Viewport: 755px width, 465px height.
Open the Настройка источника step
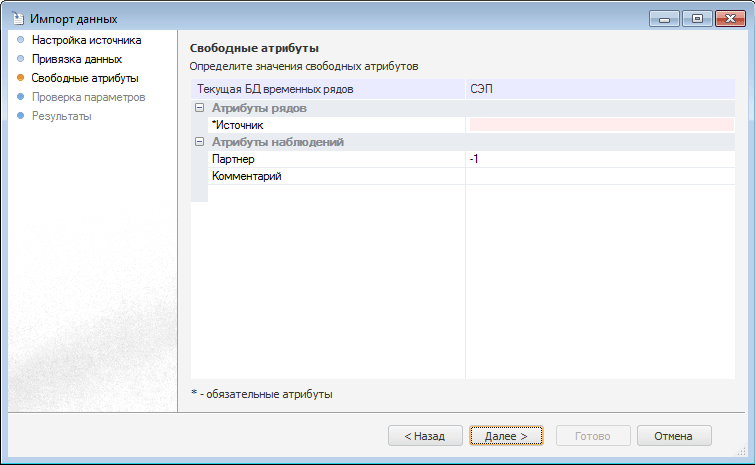pyautogui.click(x=86, y=41)
